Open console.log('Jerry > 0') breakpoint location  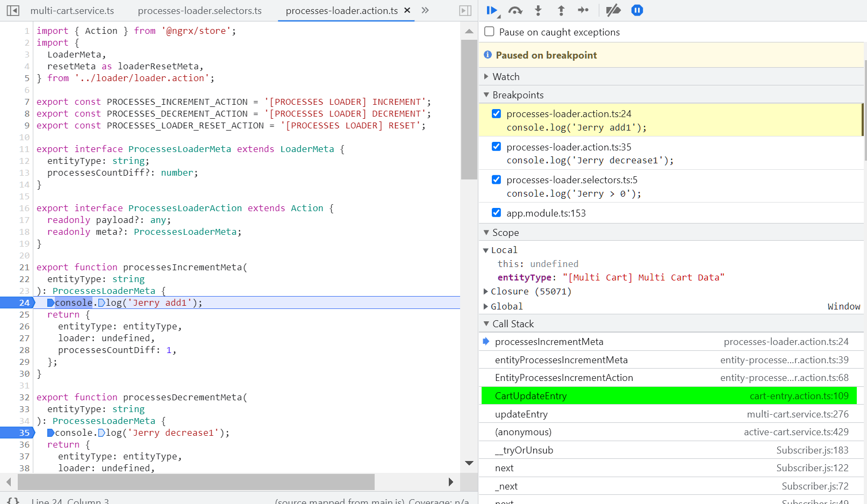pos(574,194)
